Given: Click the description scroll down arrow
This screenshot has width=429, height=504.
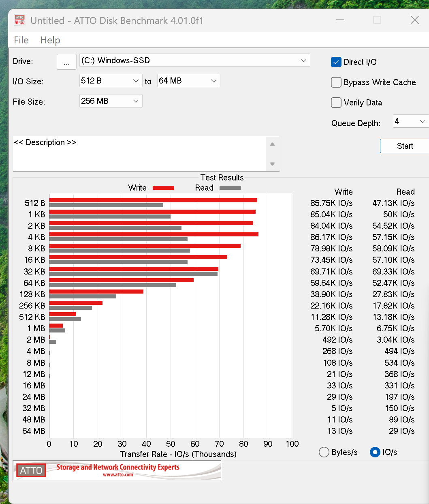Looking at the screenshot, I should (x=272, y=164).
